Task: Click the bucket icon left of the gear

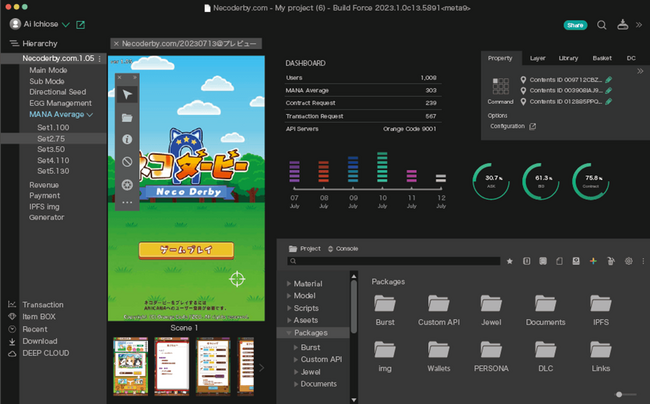Action: [611, 261]
